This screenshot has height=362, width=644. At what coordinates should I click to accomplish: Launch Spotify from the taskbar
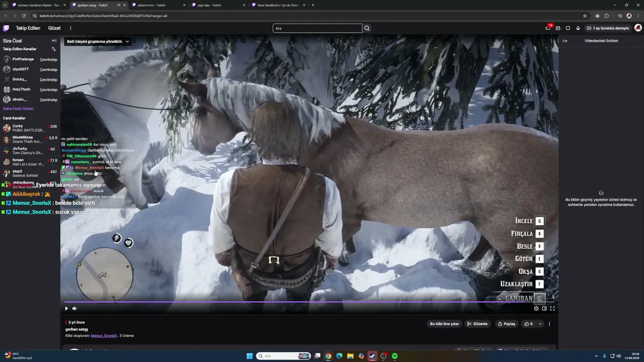394,356
